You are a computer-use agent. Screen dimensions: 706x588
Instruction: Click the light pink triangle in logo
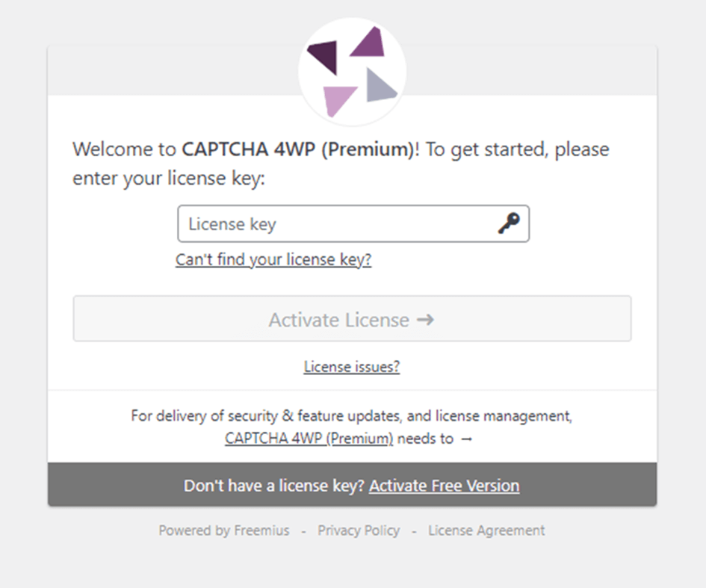pyautogui.click(x=338, y=101)
